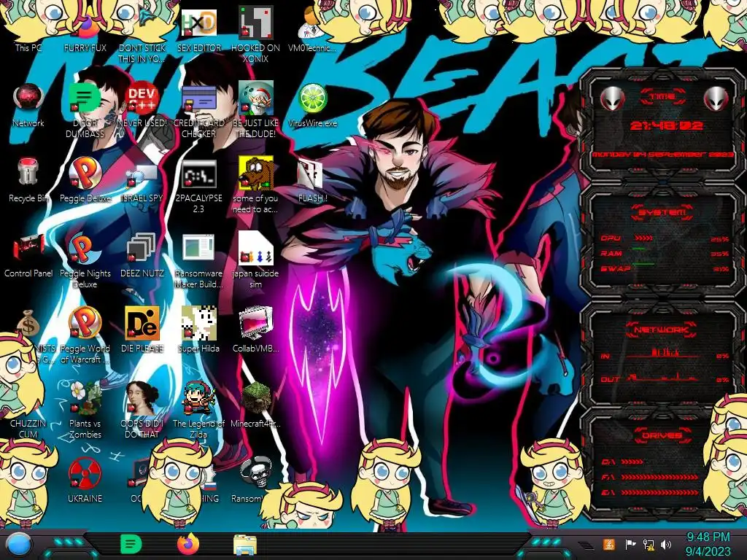
Task: Click the RAM usage bar in gadget
Action: pos(639,249)
